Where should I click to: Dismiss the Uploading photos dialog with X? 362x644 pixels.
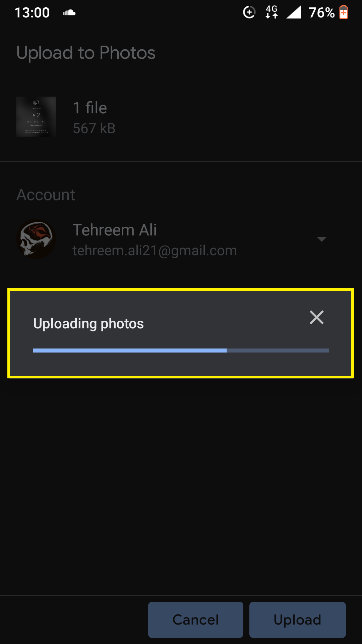(x=316, y=317)
